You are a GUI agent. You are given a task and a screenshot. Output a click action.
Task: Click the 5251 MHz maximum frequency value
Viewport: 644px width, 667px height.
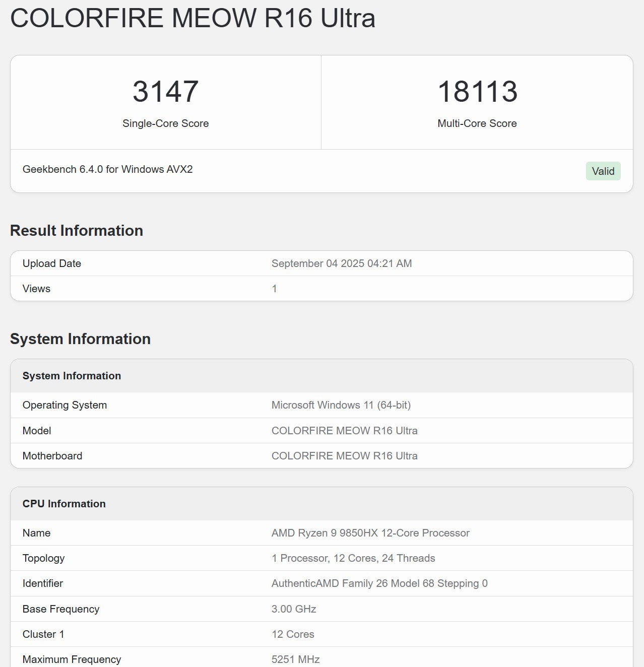click(x=295, y=659)
